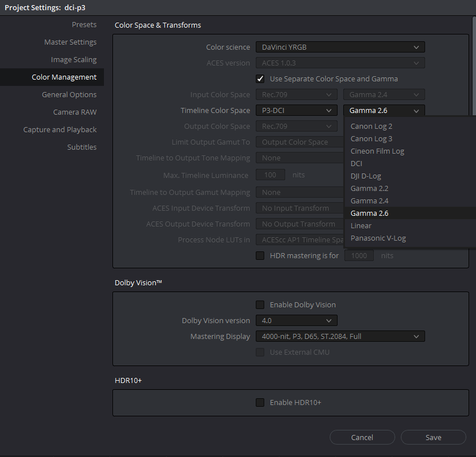This screenshot has height=457, width=476.
Task: Open the Timeline Color Space P3-DCI dropdown
Action: pos(296,110)
